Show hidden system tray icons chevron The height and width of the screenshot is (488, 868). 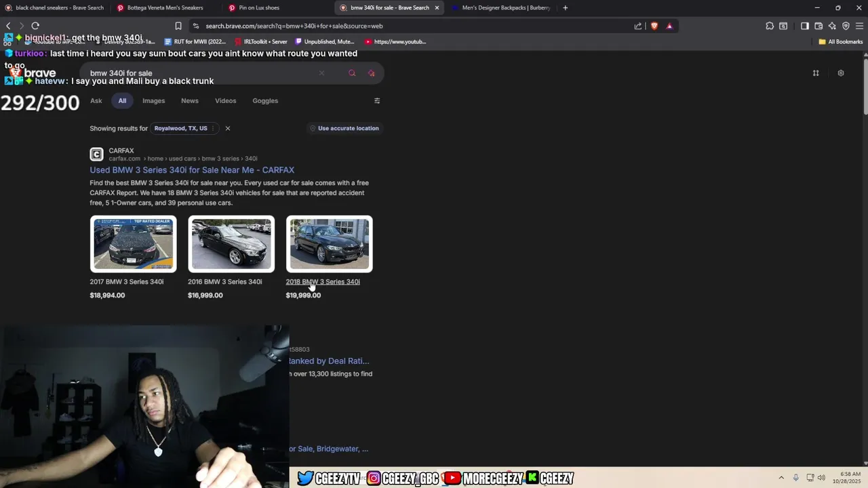point(781,477)
